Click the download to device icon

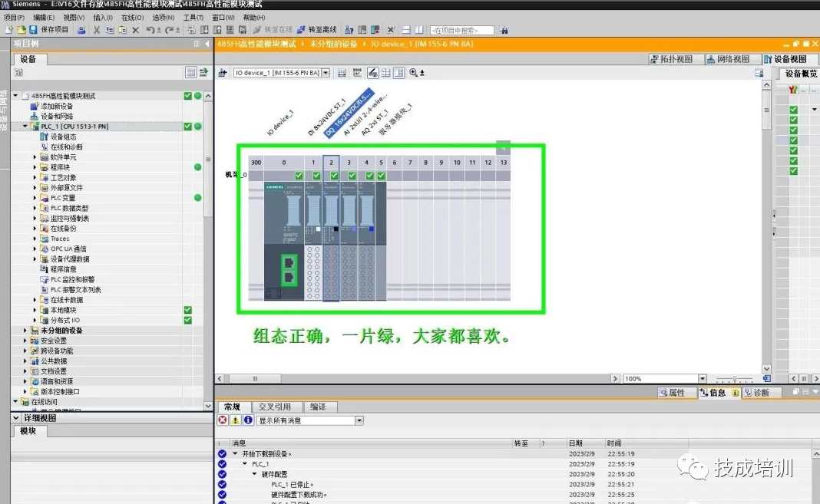(x=204, y=30)
